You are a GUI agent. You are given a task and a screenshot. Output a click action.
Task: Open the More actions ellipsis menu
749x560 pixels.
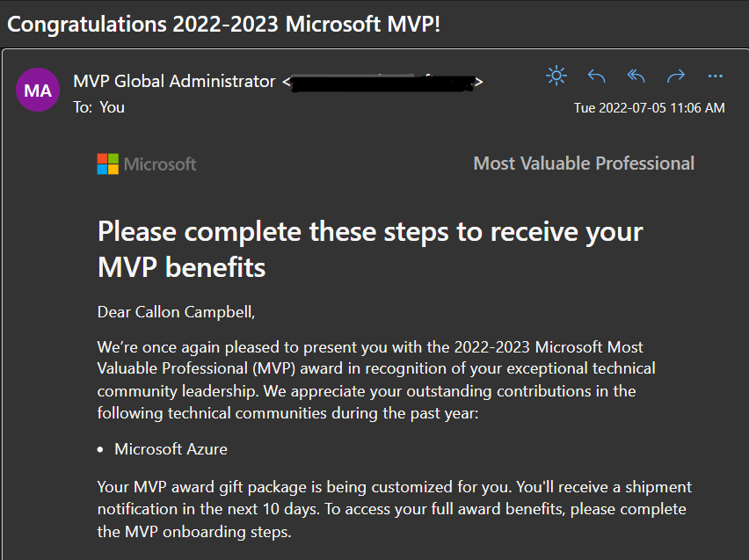tap(715, 76)
